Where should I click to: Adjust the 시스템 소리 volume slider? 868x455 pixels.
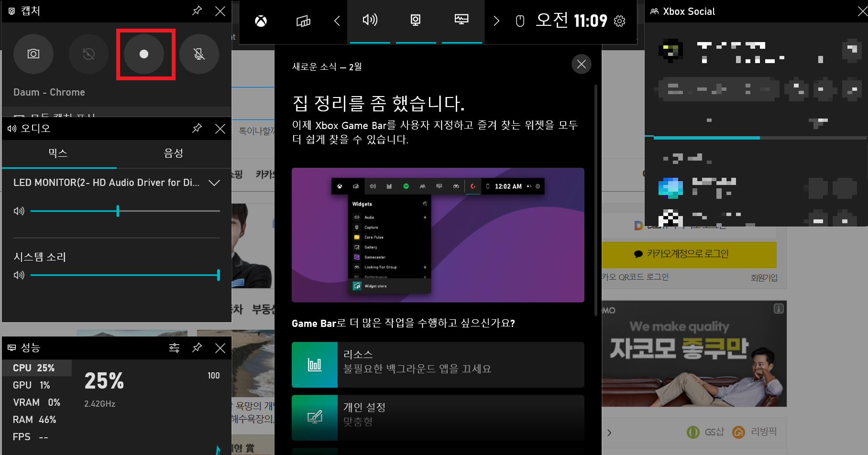tap(125, 275)
